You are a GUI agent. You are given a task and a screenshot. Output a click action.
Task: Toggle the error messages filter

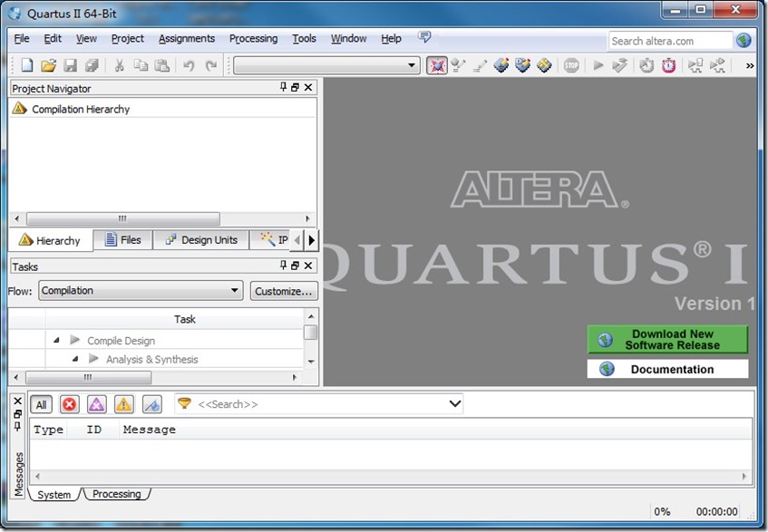(69, 404)
